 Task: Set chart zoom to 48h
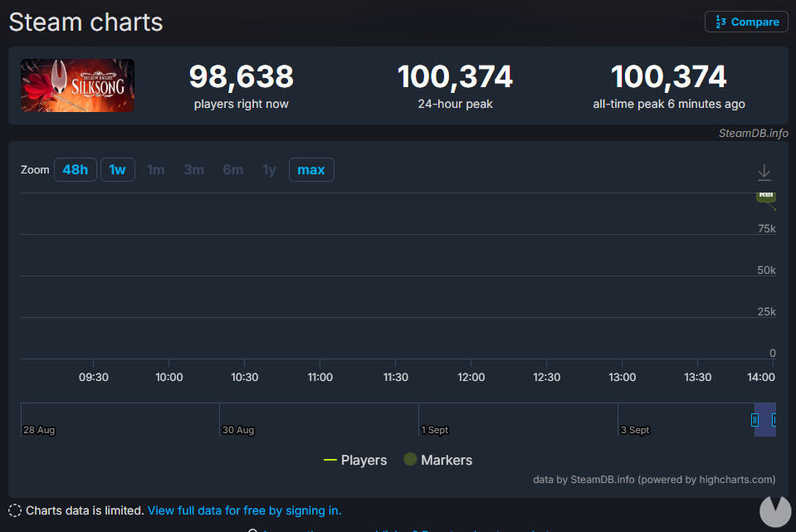(x=75, y=170)
